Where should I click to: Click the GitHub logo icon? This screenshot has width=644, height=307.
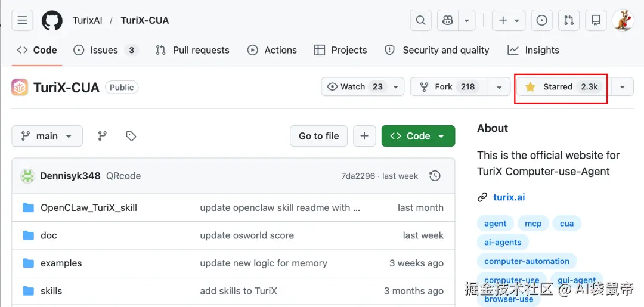tap(52, 20)
